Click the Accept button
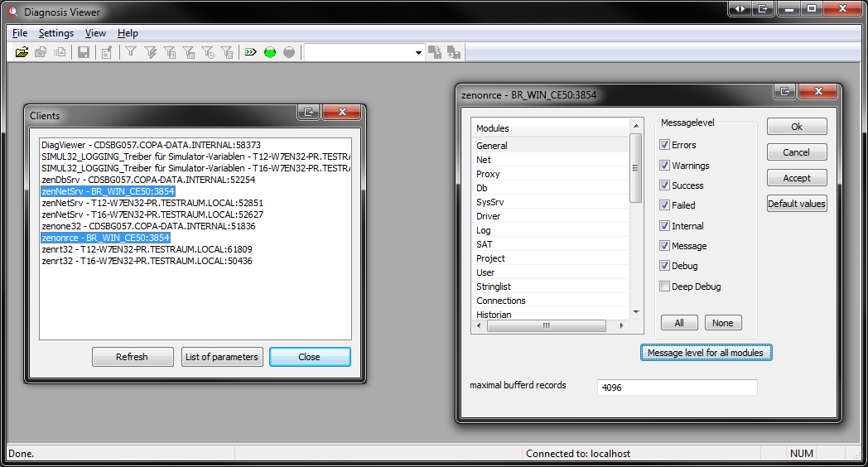This screenshot has height=467, width=868. [x=797, y=178]
